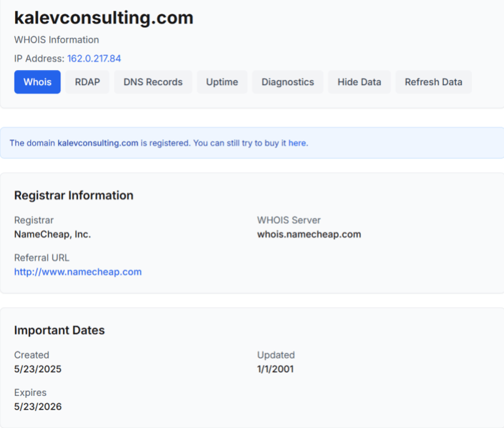Click the whois.namecheap.com server value
This screenshot has width=504, height=428.
[x=309, y=234]
